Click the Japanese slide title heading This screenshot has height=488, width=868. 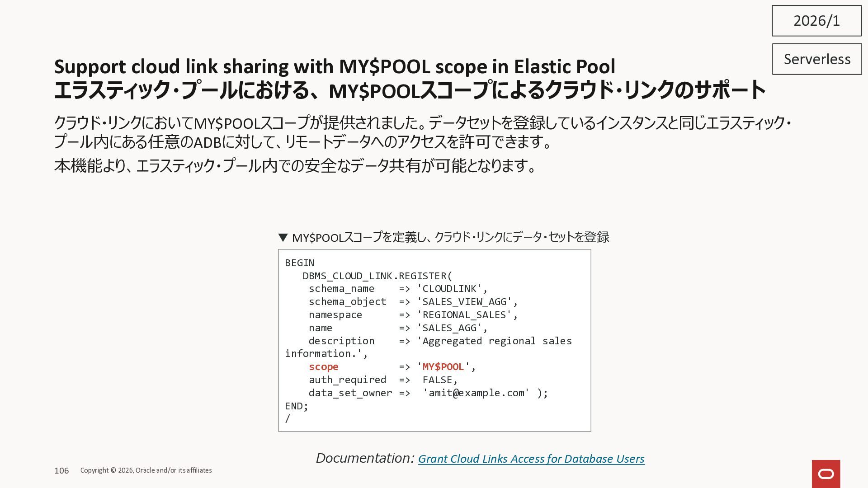point(409,90)
